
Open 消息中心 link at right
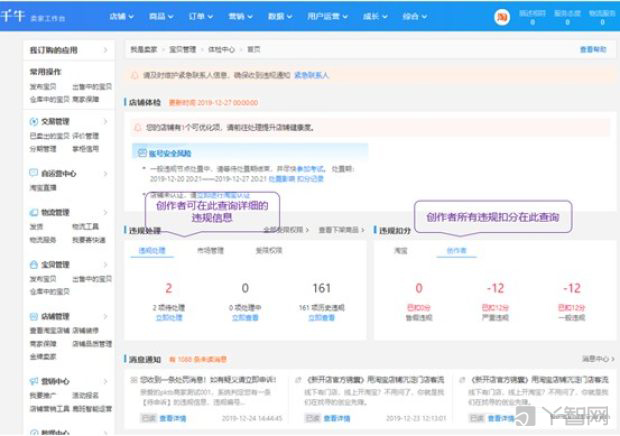click(591, 357)
